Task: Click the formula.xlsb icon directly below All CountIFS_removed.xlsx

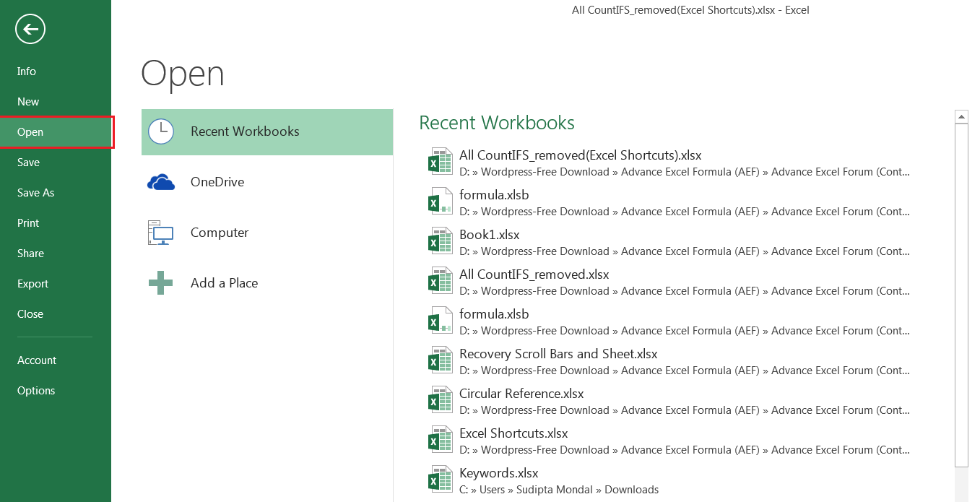Action: click(x=441, y=321)
